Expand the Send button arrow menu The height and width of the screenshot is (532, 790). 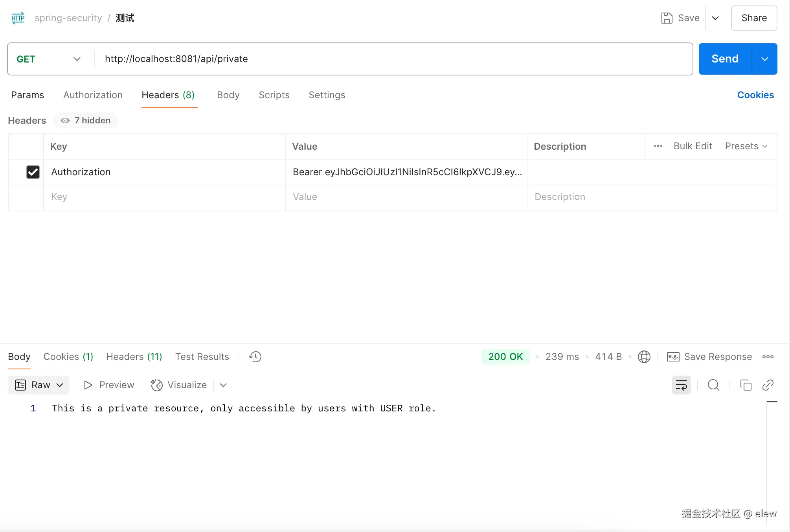[764, 59]
